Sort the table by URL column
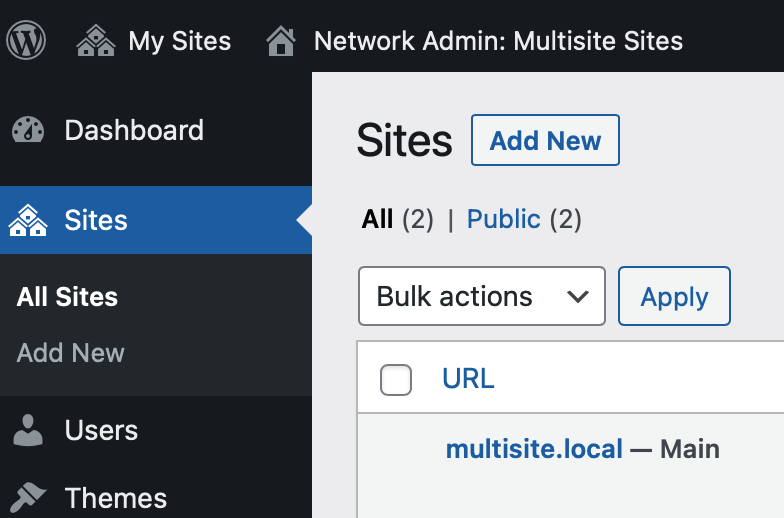Image resolution: width=784 pixels, height=518 pixels. pos(468,380)
